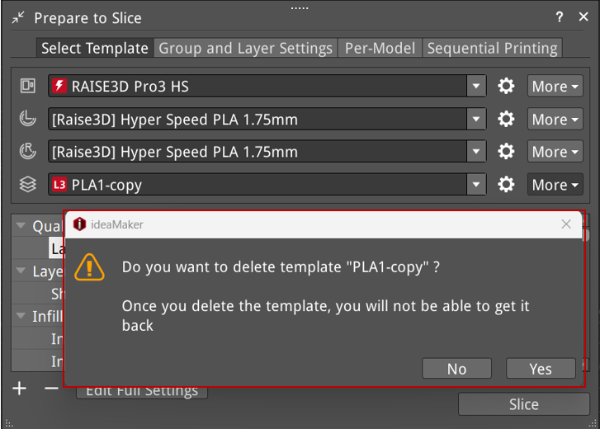This screenshot has width=600, height=429.
Task: Open printer settings gear for RAISE3D Pro3 HS
Action: (x=506, y=86)
